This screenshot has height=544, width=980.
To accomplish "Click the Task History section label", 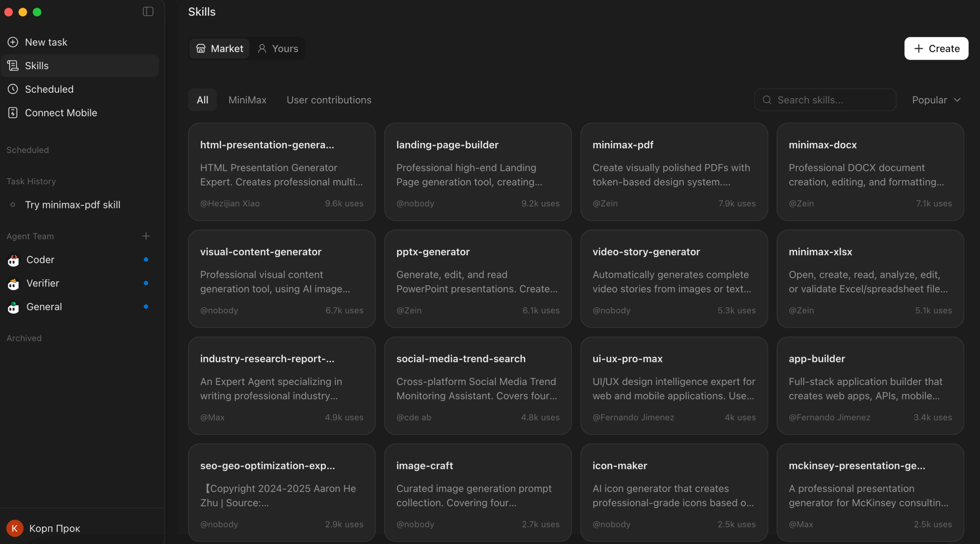I will [x=31, y=181].
